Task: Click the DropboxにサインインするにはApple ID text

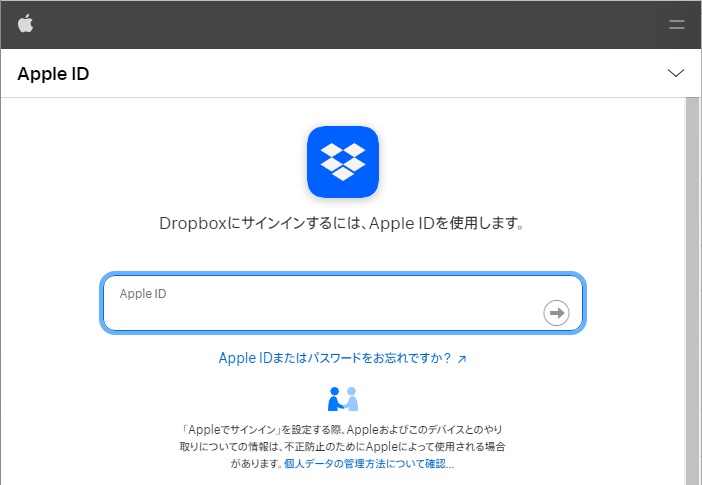Action: click(x=342, y=223)
